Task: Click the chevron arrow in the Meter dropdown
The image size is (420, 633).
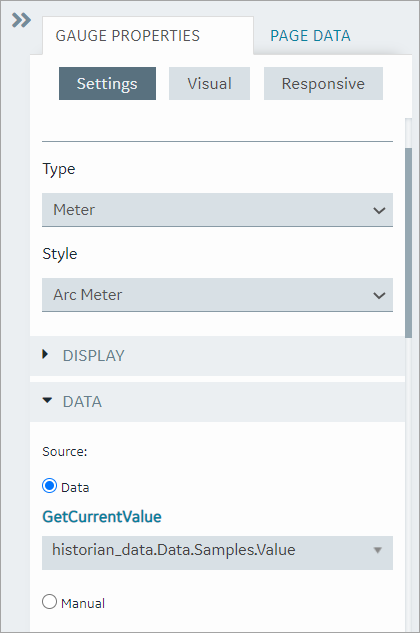Action: click(x=379, y=210)
